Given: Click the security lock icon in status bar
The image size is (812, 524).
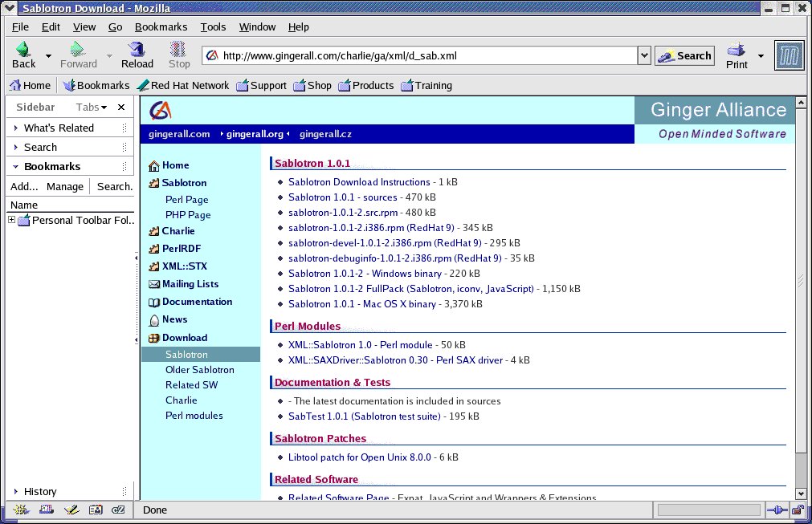Looking at the screenshot, I should tap(798, 510).
